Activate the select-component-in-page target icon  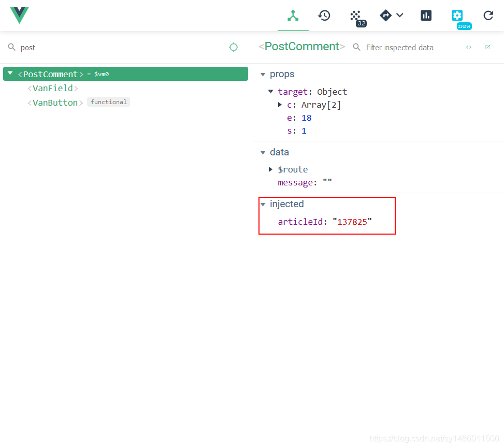[x=234, y=47]
